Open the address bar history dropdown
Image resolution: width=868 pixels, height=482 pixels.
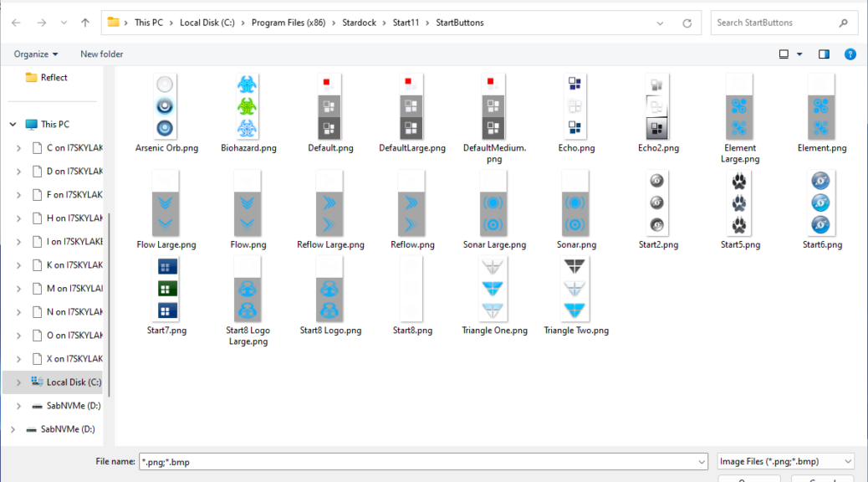(660, 23)
